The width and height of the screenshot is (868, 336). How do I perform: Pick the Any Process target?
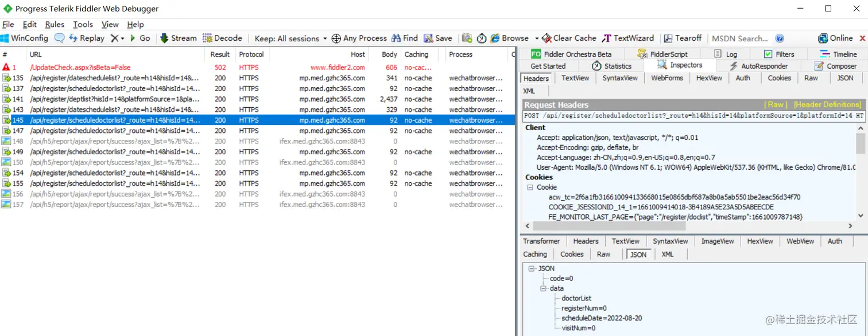359,38
